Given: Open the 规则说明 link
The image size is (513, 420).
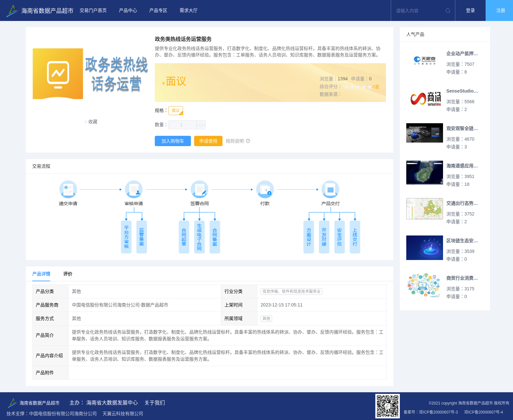Looking at the screenshot, I should (235, 141).
